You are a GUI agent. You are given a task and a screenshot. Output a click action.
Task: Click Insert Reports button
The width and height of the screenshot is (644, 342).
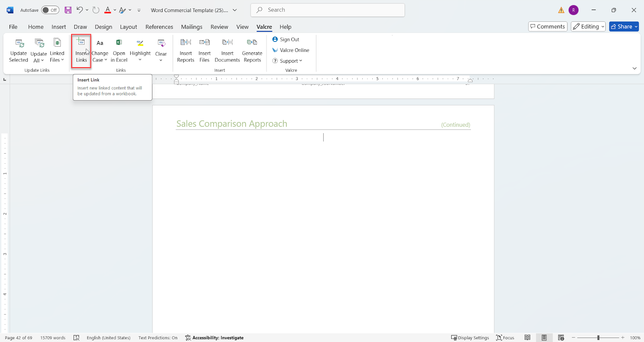click(186, 50)
